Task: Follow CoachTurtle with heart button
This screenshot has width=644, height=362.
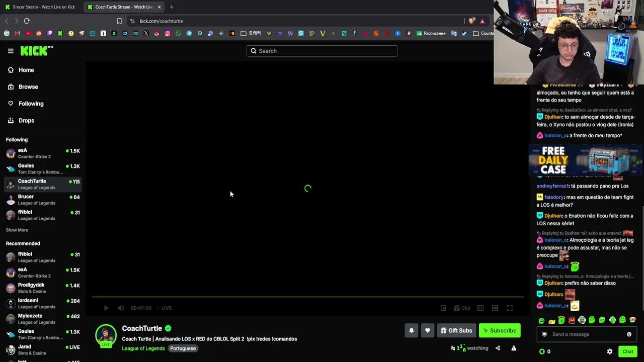Action: point(428,330)
